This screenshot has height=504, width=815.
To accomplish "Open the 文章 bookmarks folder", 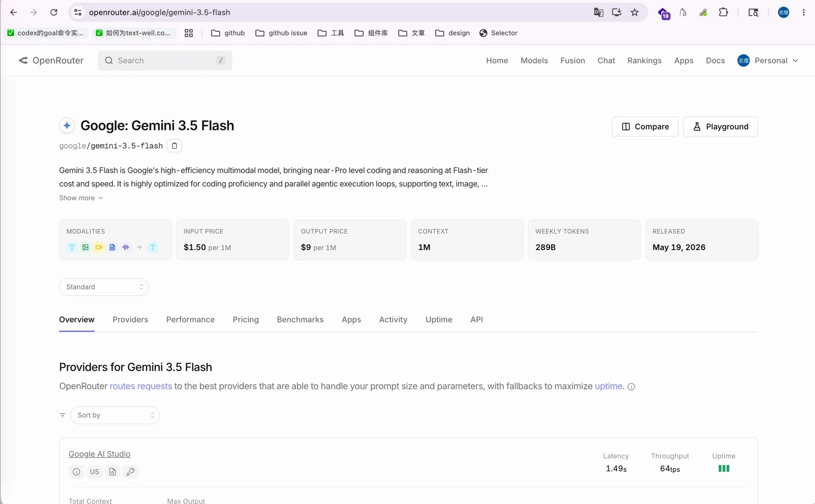I will [x=412, y=33].
